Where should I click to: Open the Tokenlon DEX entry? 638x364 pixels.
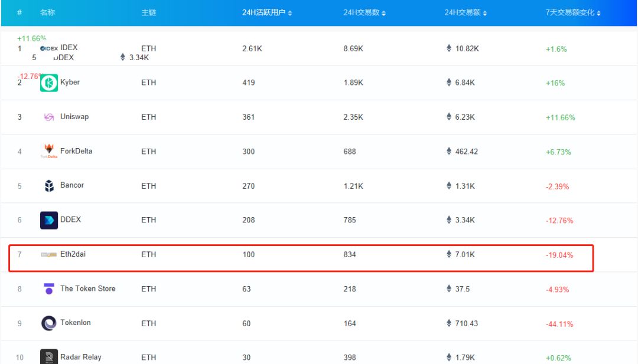pyautogui.click(x=76, y=323)
